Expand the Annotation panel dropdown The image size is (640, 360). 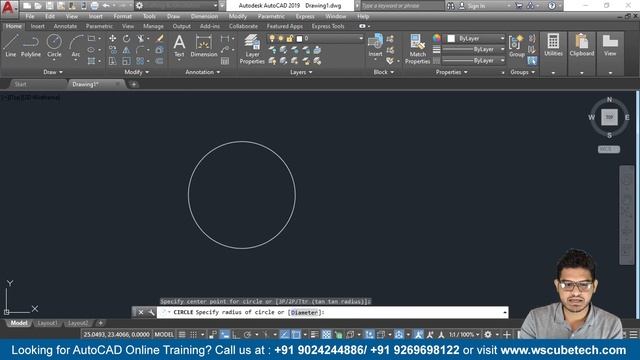click(x=203, y=72)
